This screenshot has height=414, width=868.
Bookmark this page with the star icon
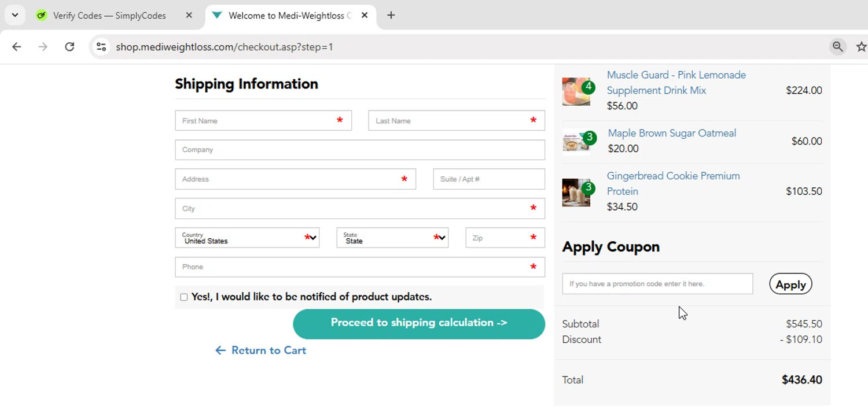coord(861,47)
